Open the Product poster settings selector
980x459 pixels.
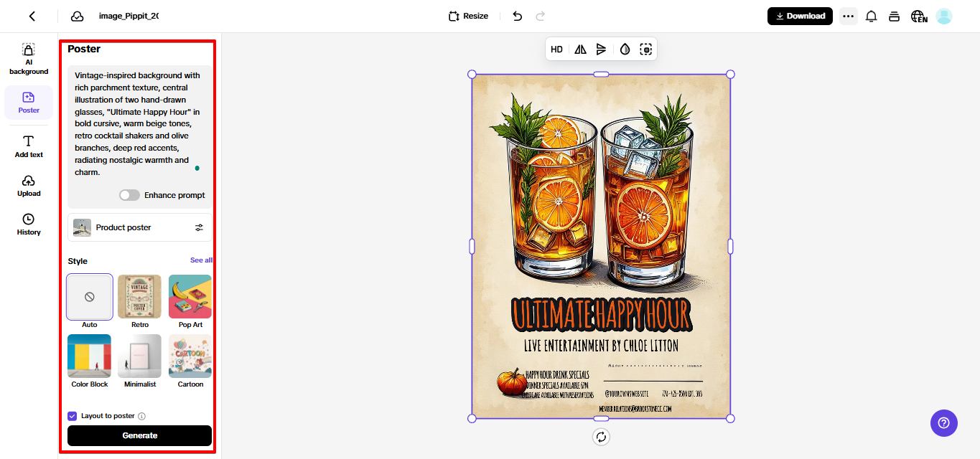(140, 227)
